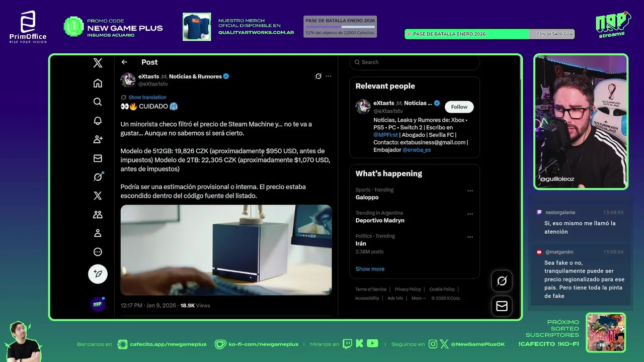Open Terms of Service footer link
The width and height of the screenshot is (644, 362).
click(x=371, y=289)
